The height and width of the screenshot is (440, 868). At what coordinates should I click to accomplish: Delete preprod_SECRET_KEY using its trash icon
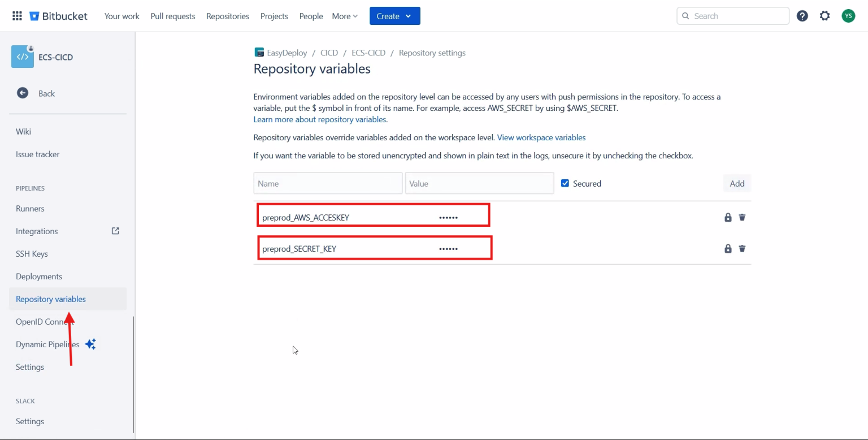click(742, 248)
